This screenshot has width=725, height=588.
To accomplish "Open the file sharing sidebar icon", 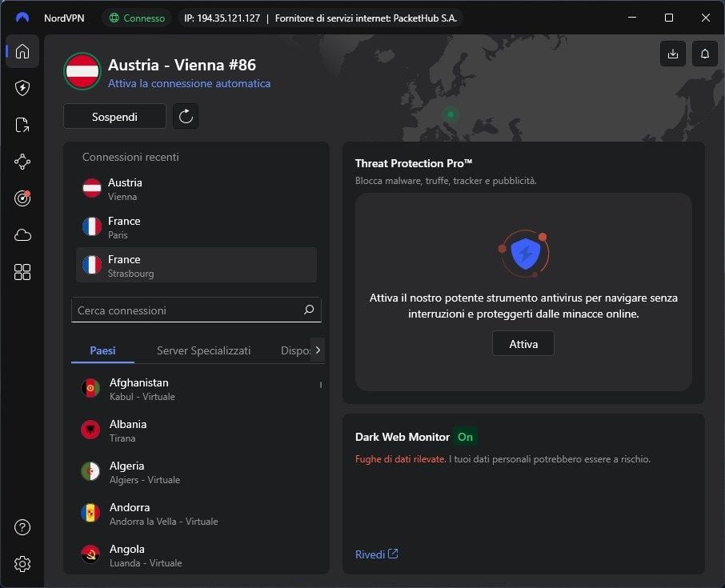I will 22,125.
